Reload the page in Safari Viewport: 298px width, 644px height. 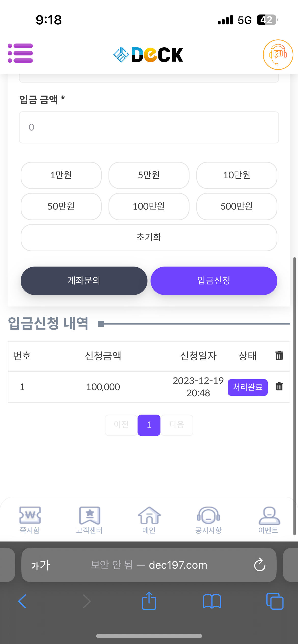tap(260, 565)
